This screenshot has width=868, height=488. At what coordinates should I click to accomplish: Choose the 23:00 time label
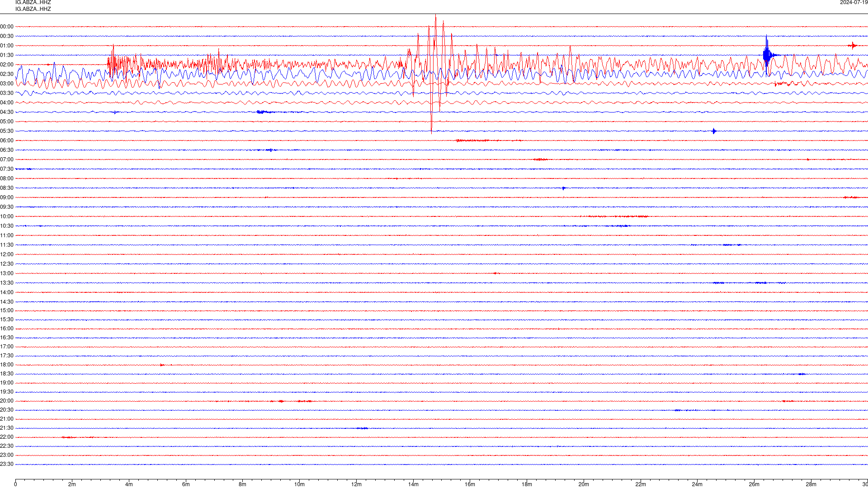(x=7, y=455)
